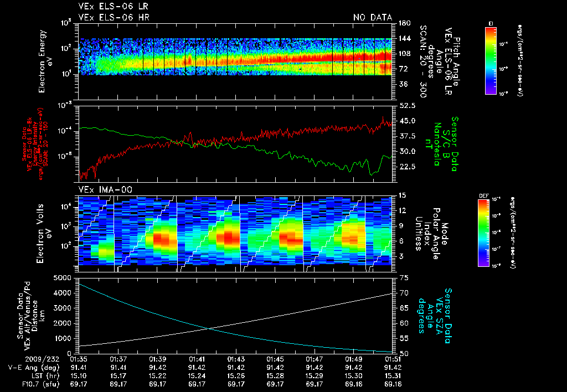Click the LST value '15.28'
Image resolution: width=567 pixels, height=392 pixels.
275,376
